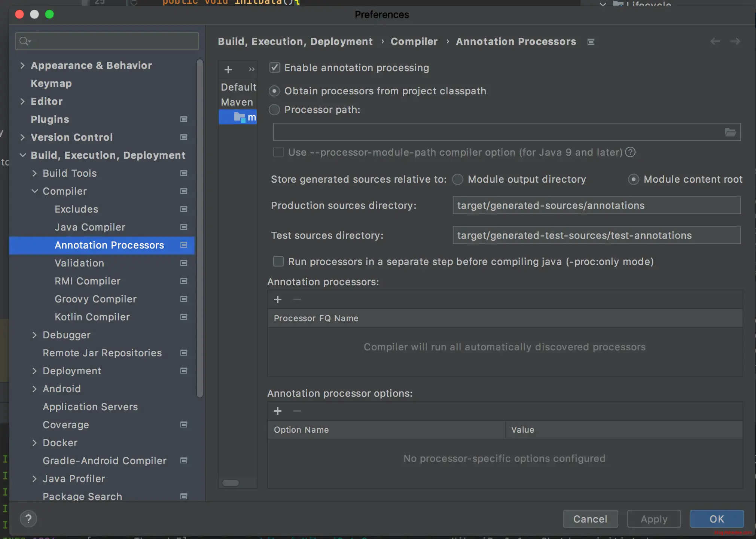Select the Keymap settings item
The width and height of the screenshot is (756, 539).
pos(51,83)
